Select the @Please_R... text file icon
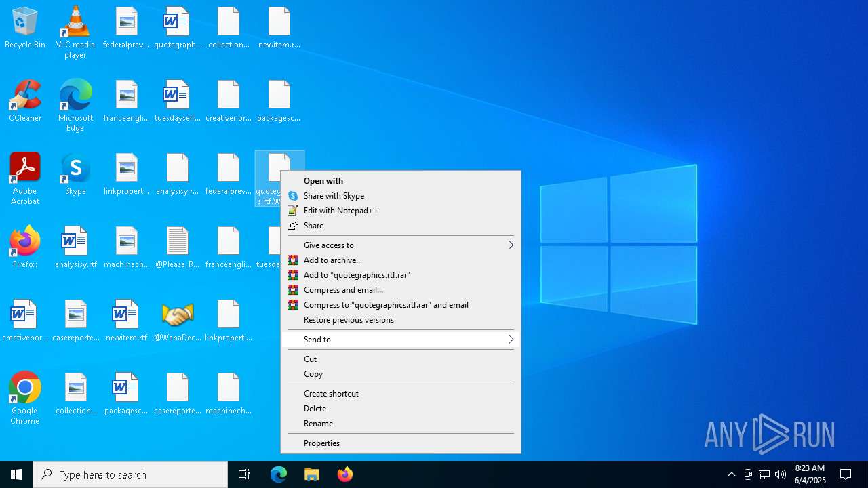The image size is (868, 488). pos(178,247)
